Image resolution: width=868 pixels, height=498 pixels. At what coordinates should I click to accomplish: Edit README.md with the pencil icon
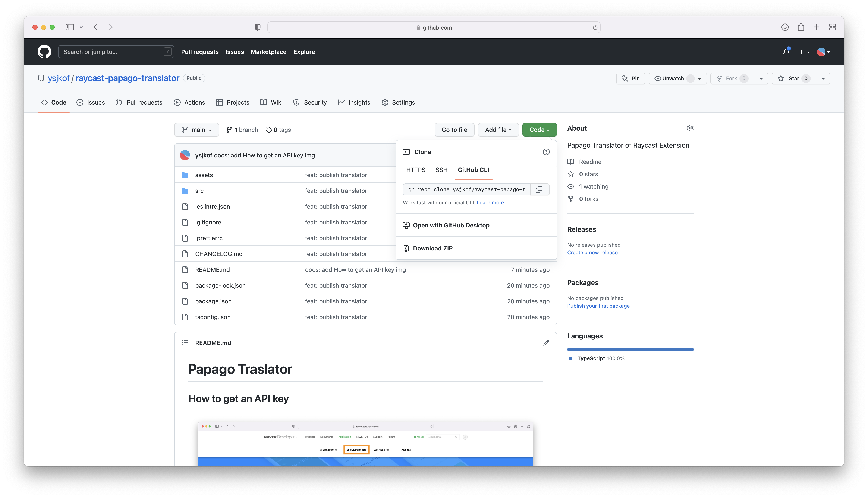tap(546, 343)
